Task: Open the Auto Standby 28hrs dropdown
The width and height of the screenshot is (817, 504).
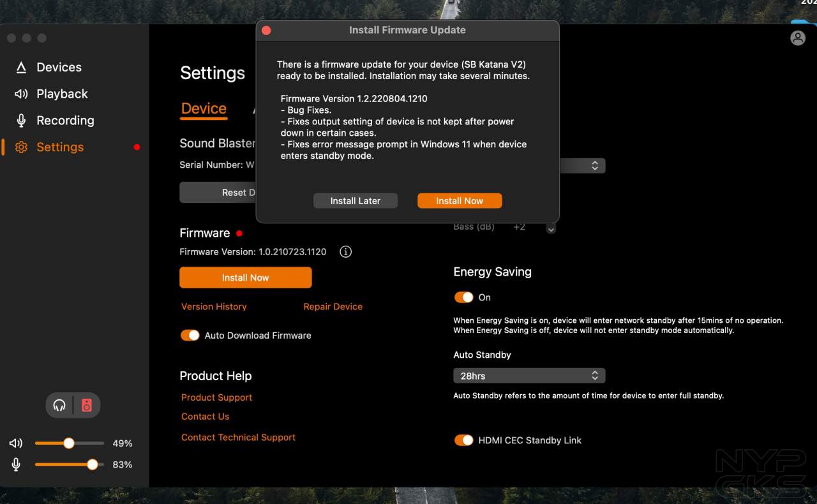Action: point(529,376)
